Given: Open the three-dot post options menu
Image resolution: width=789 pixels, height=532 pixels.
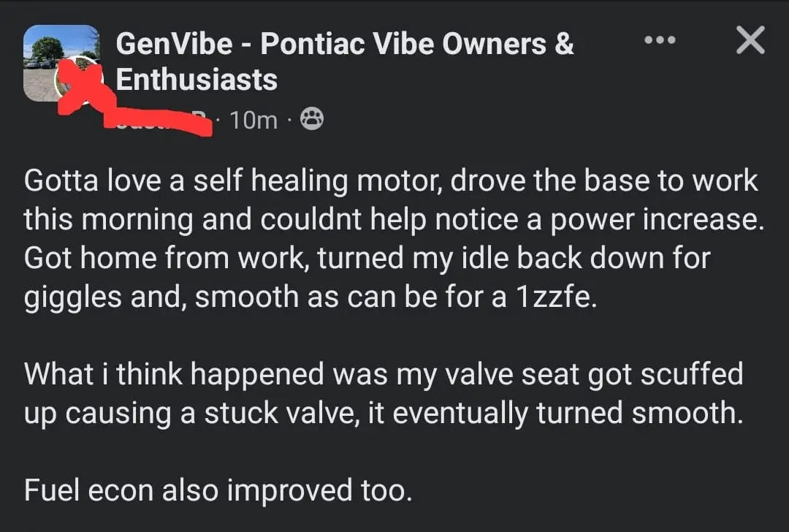Looking at the screenshot, I should (x=660, y=39).
